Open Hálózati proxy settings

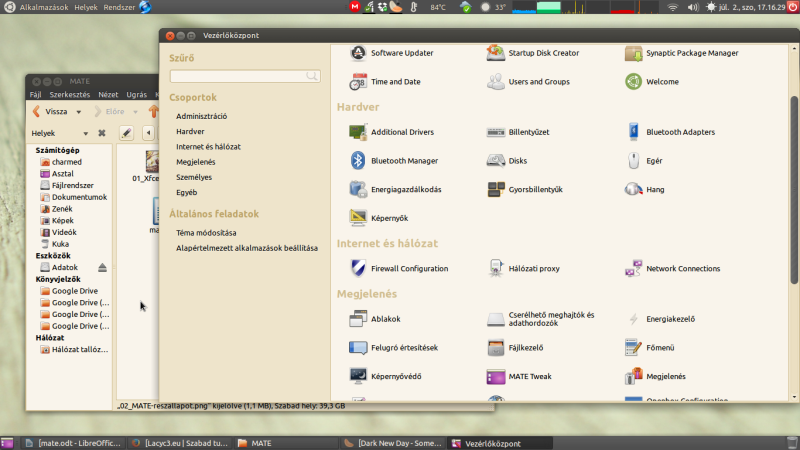click(x=523, y=268)
